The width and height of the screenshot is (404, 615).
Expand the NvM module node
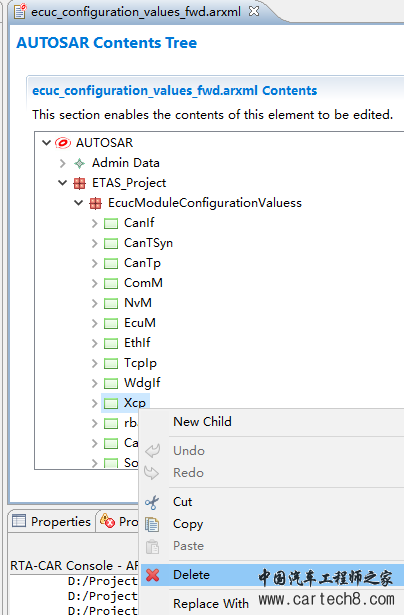coord(95,303)
